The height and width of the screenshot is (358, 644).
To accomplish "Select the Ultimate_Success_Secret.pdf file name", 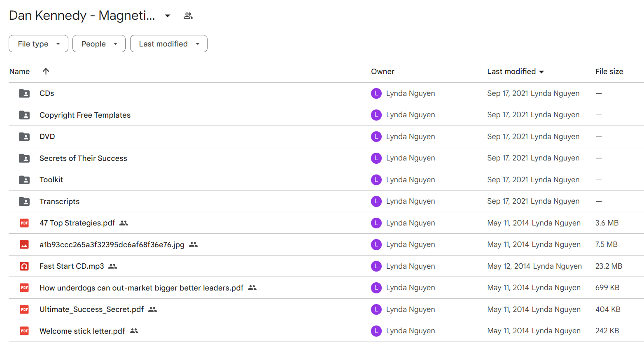I will point(92,309).
